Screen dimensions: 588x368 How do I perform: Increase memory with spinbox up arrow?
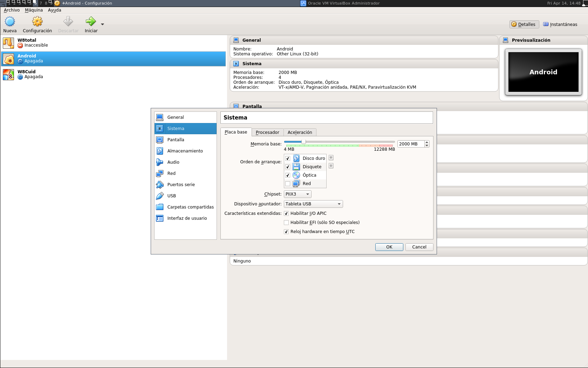click(x=427, y=142)
